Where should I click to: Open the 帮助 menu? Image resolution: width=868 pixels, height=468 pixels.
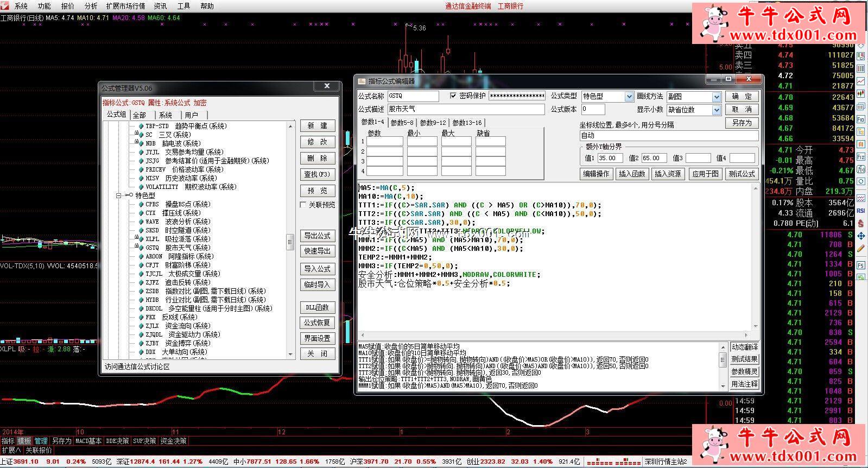207,6
